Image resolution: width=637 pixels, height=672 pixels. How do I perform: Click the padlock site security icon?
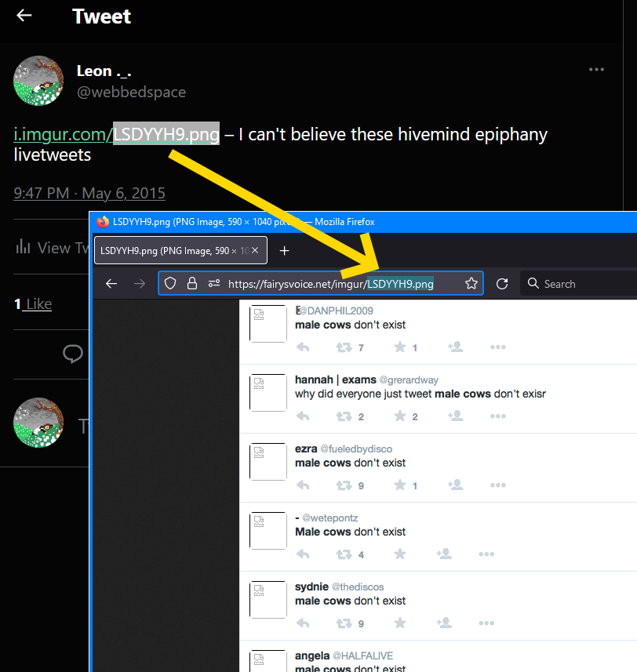(191, 284)
